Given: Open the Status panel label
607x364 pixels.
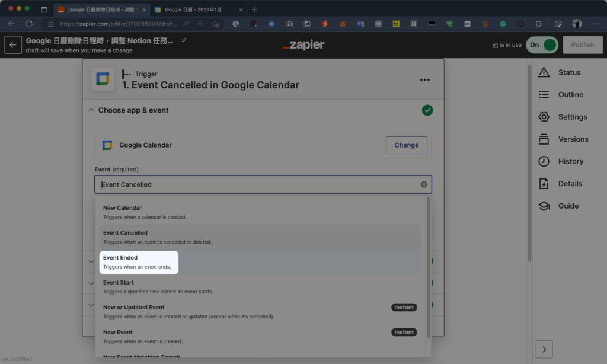Looking at the screenshot, I should 569,72.
